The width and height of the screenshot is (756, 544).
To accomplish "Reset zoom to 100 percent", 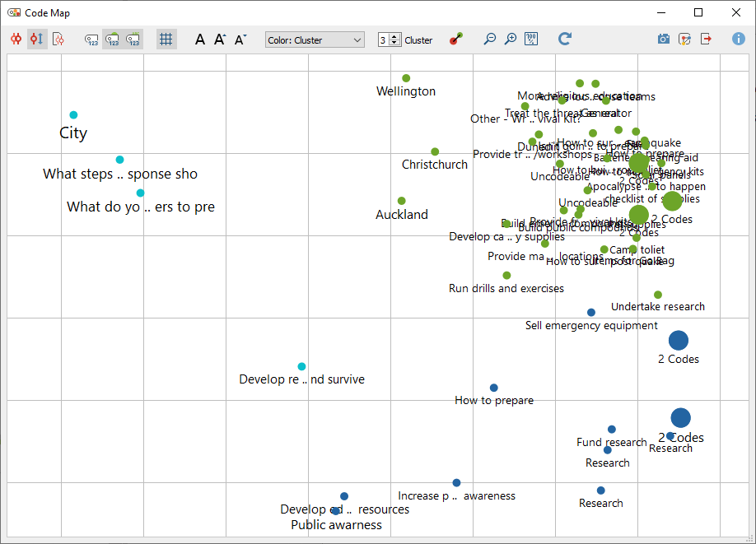I will click(x=531, y=39).
